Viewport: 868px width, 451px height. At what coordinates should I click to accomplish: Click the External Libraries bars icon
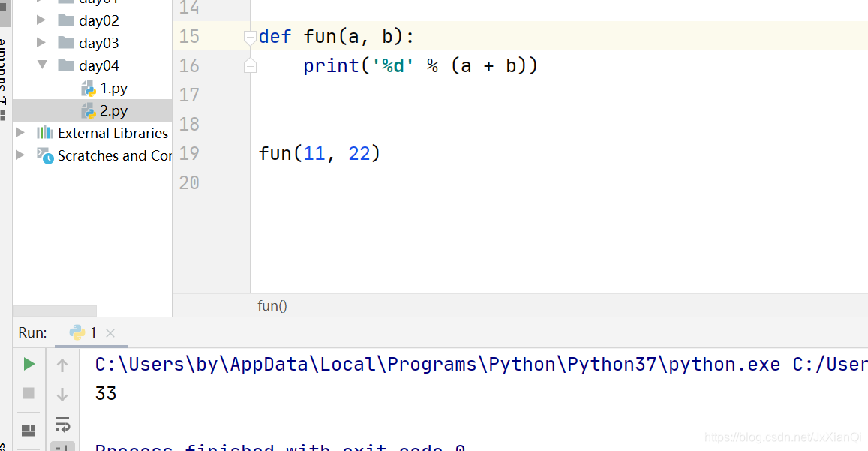pos(45,132)
